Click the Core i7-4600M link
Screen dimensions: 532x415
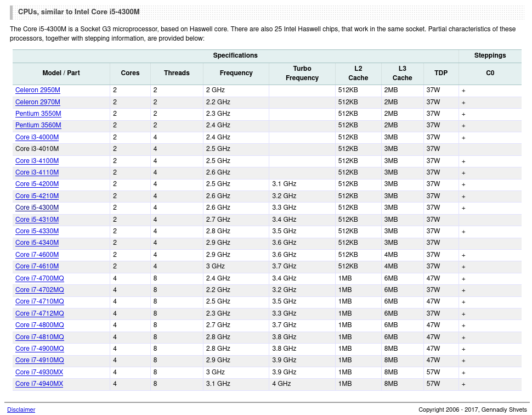click(x=37, y=255)
